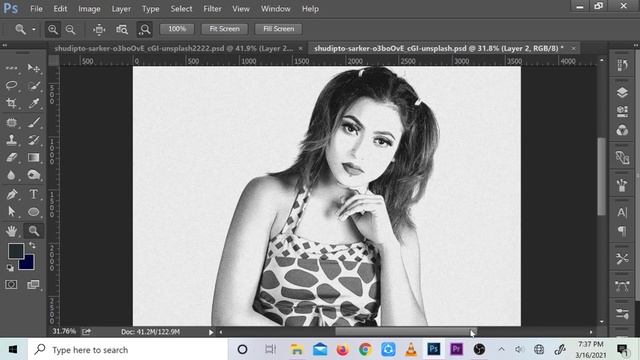This screenshot has width=640, height=360.
Task: Open Google Chrome from the taskbar
Action: coord(365,349)
